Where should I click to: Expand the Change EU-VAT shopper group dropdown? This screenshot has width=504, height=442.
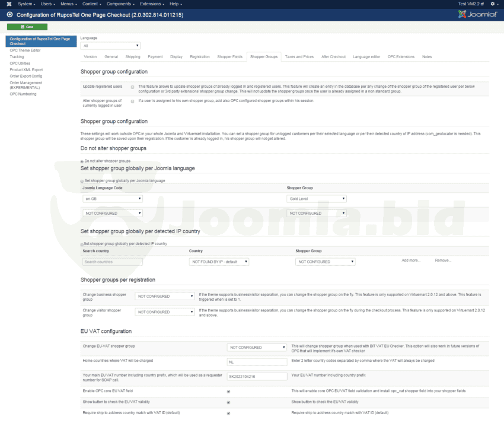point(257,347)
